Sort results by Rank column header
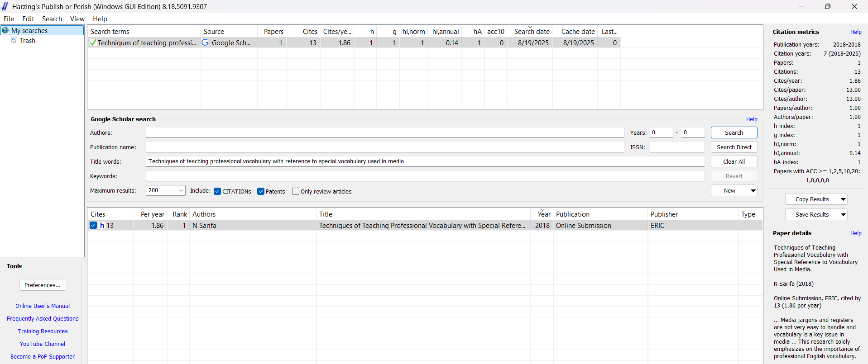Viewport: 868px width, 364px height. click(x=178, y=214)
